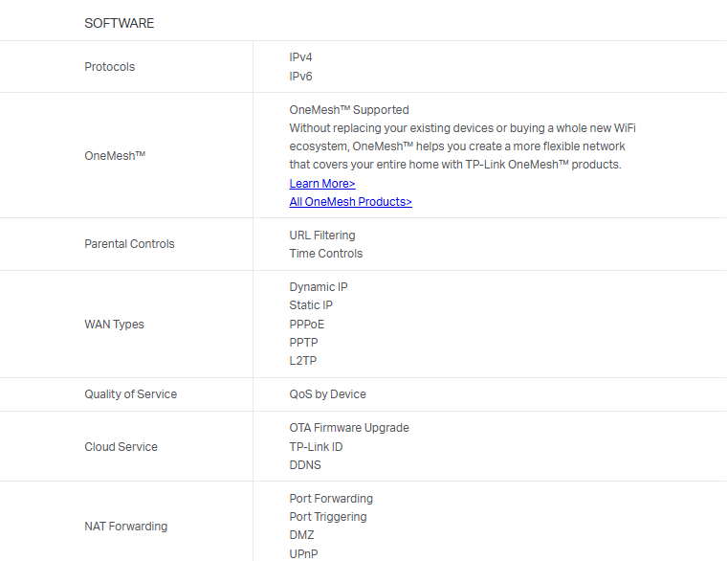The height and width of the screenshot is (561, 728).
Task: Select the IPv6 protocol text
Action: [301, 77]
